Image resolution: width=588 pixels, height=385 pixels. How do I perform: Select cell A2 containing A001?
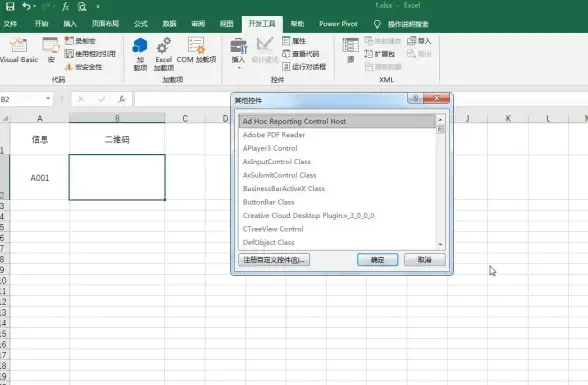coord(40,177)
